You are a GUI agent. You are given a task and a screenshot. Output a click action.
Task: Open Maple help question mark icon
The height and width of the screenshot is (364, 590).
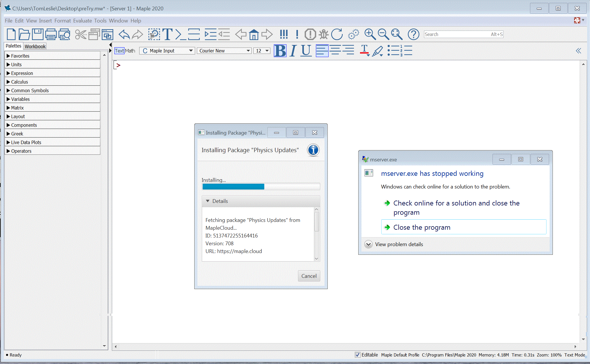(x=414, y=34)
